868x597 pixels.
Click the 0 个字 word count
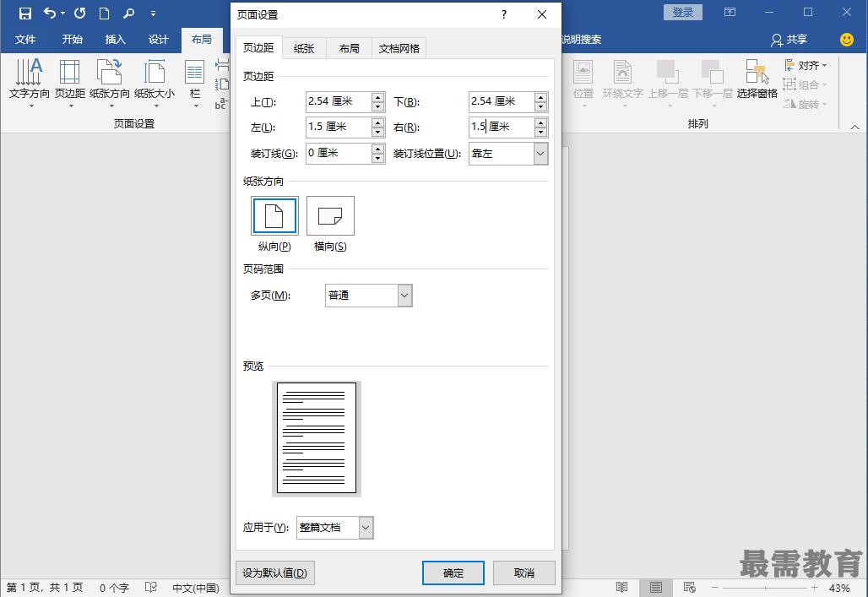[x=114, y=589]
